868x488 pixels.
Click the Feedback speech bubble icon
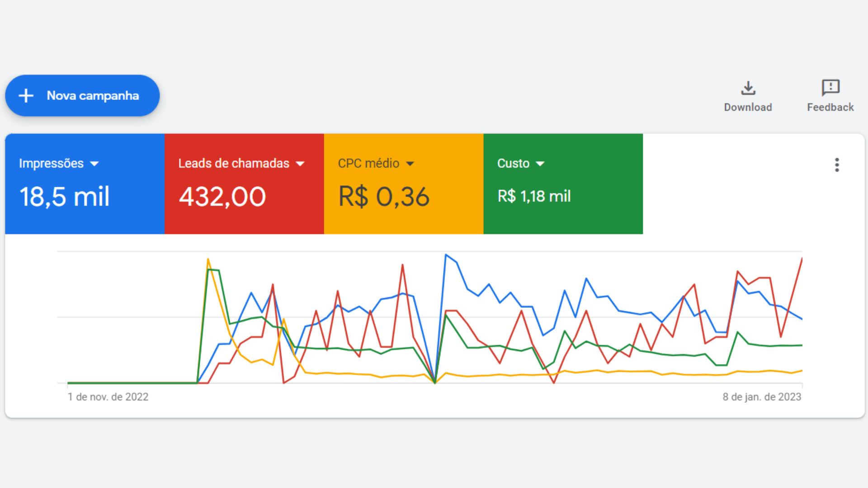point(830,88)
